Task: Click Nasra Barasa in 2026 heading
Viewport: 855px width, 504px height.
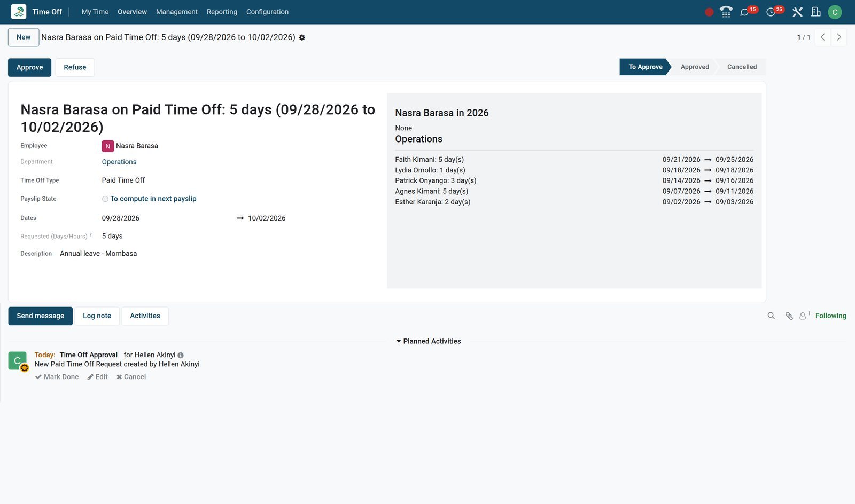Action: point(442,113)
